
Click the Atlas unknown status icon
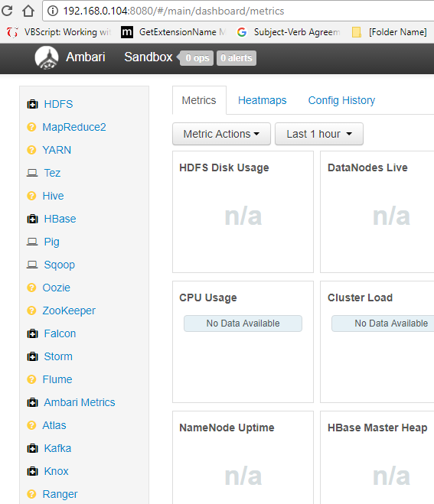(x=31, y=425)
